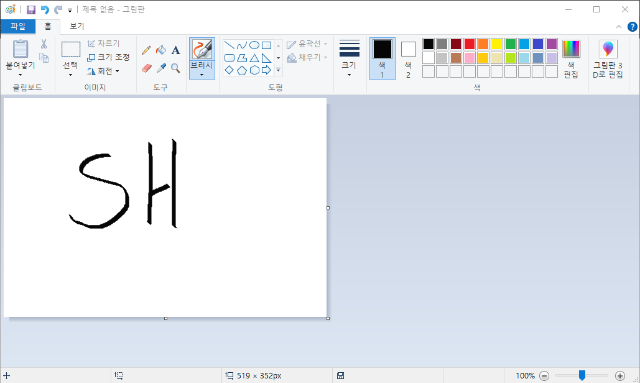Open the shape Fill dropdown
This screenshot has width=640, height=383.
coord(307,58)
